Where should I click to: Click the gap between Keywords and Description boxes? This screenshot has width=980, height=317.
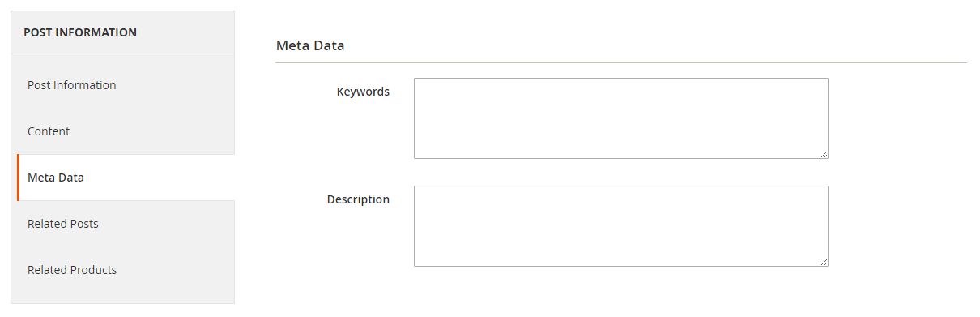click(620, 172)
